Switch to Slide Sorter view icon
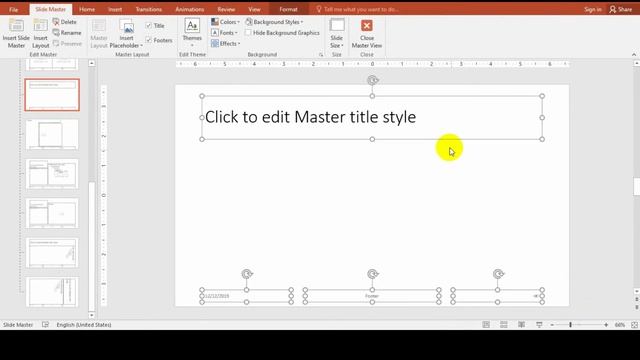The height and width of the screenshot is (360, 640). (504, 324)
